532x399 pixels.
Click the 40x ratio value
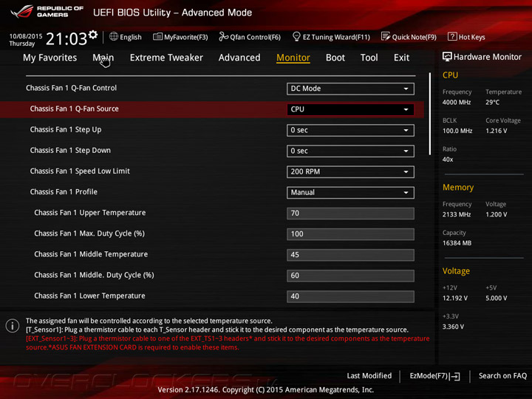pyautogui.click(x=448, y=160)
